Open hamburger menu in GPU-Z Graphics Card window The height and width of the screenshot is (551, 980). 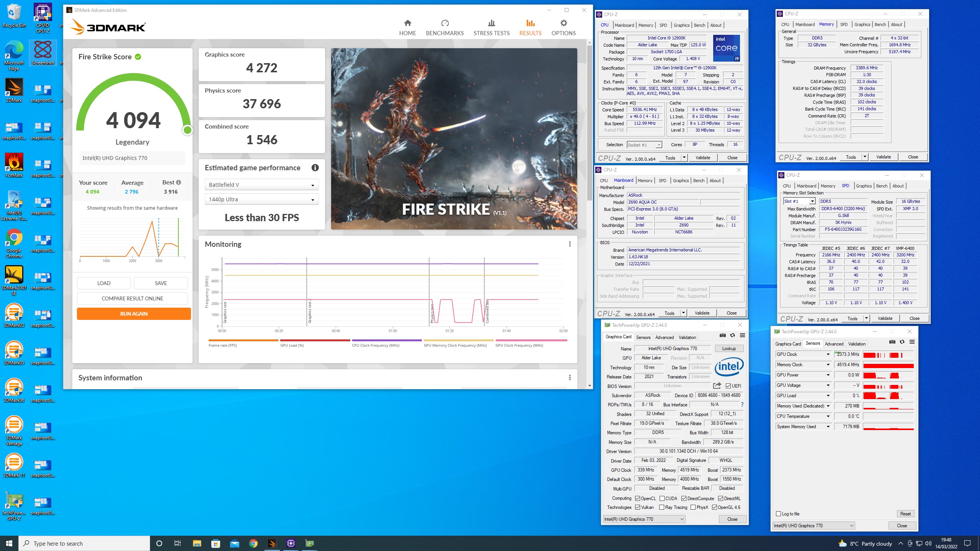tap(742, 336)
